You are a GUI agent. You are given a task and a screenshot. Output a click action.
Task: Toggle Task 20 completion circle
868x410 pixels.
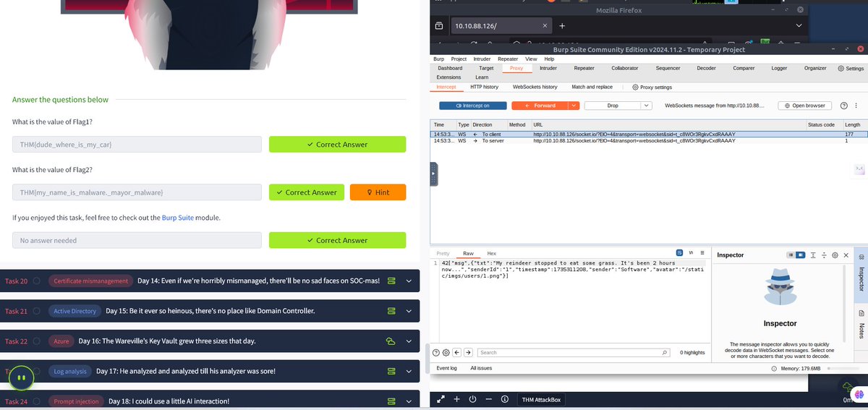(36, 281)
